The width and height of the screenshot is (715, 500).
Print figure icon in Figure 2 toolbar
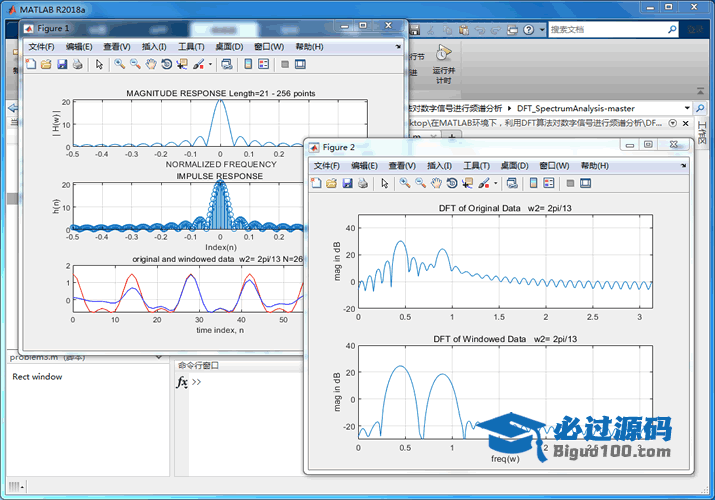[363, 183]
